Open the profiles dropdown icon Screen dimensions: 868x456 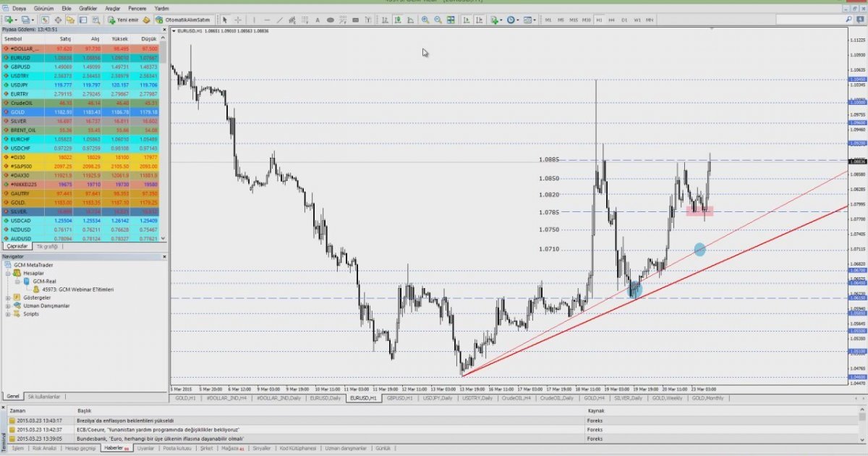(27, 20)
